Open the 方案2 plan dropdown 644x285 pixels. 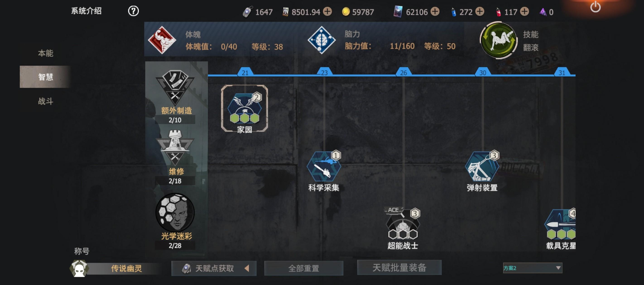(x=533, y=268)
